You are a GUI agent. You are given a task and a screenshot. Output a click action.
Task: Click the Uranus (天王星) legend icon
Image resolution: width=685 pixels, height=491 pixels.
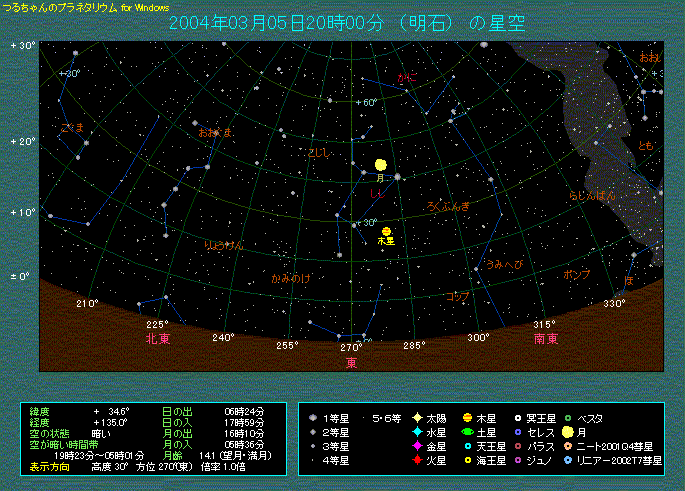point(466,446)
